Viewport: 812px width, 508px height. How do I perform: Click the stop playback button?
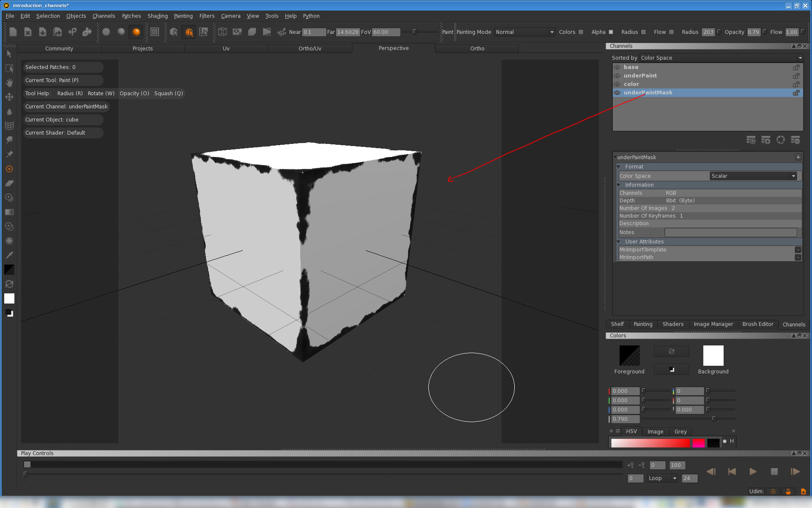pyautogui.click(x=774, y=472)
